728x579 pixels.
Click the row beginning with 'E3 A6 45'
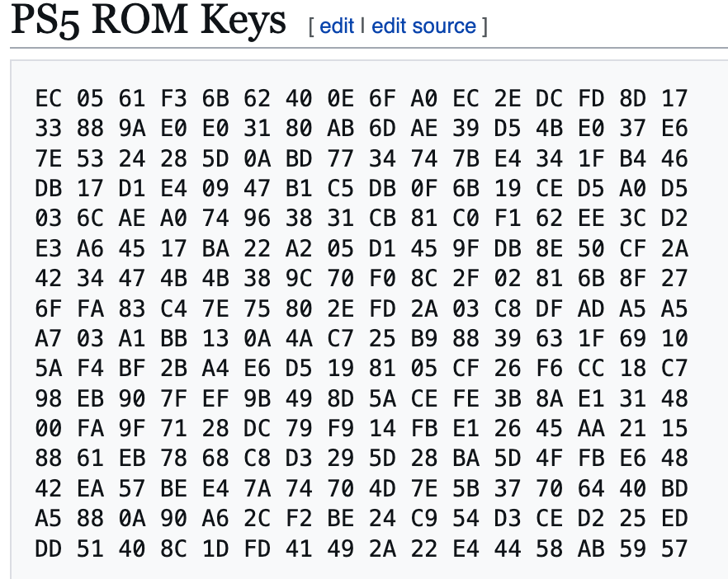point(361,248)
